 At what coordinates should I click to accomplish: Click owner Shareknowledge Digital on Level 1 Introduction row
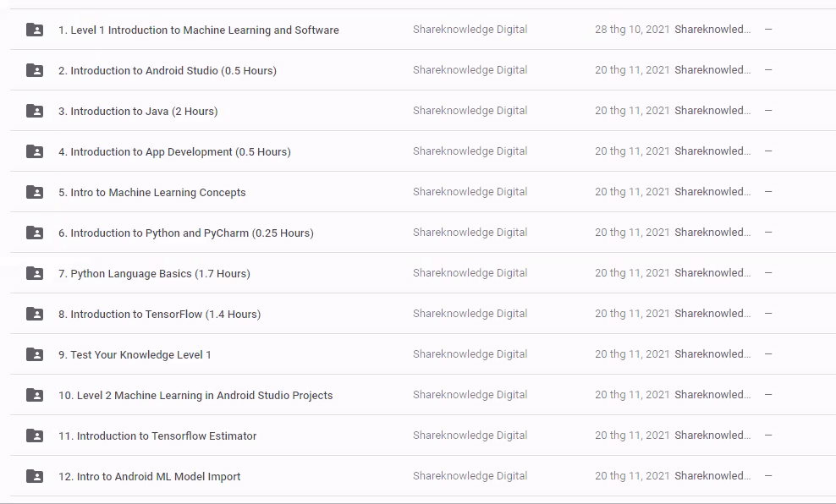pyautogui.click(x=470, y=30)
